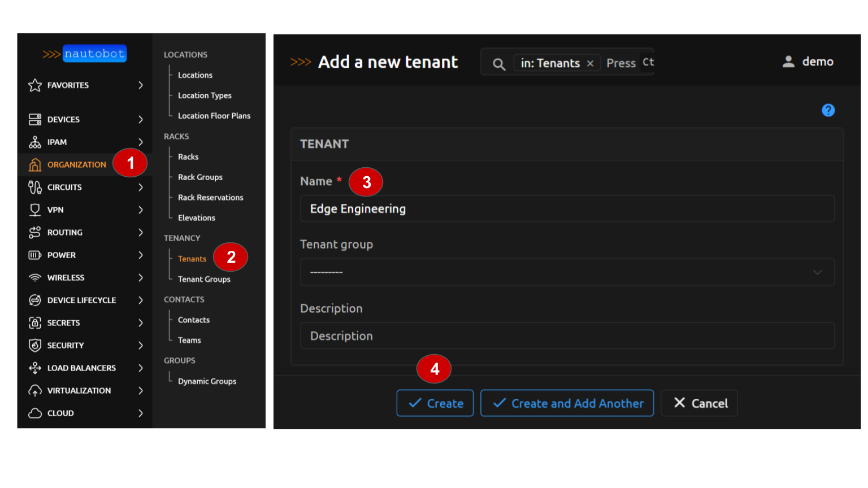Expand the Cloud menu chevron
868x488 pixels.
tap(141, 413)
